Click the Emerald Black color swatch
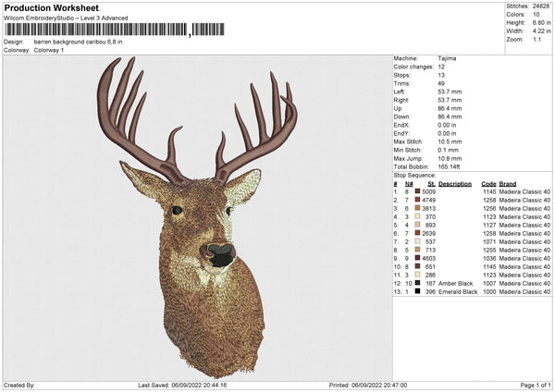This screenshot has height=392, width=555. (418, 291)
